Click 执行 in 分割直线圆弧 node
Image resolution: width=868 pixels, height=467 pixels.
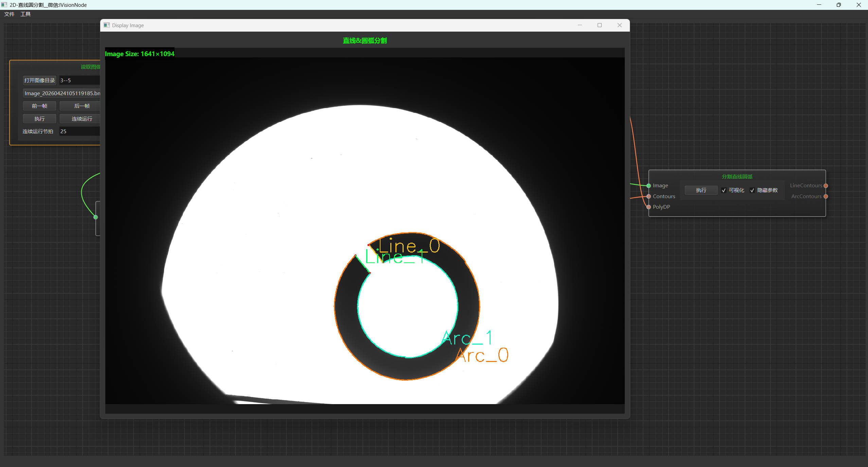701,190
